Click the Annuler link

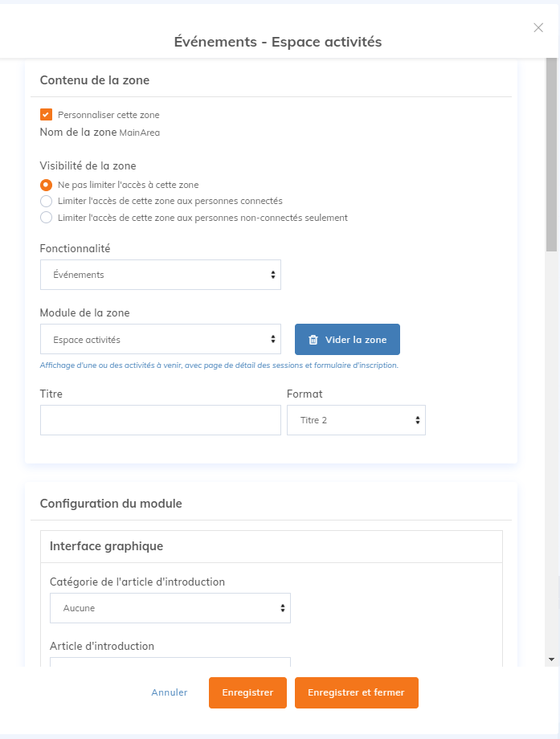click(170, 692)
